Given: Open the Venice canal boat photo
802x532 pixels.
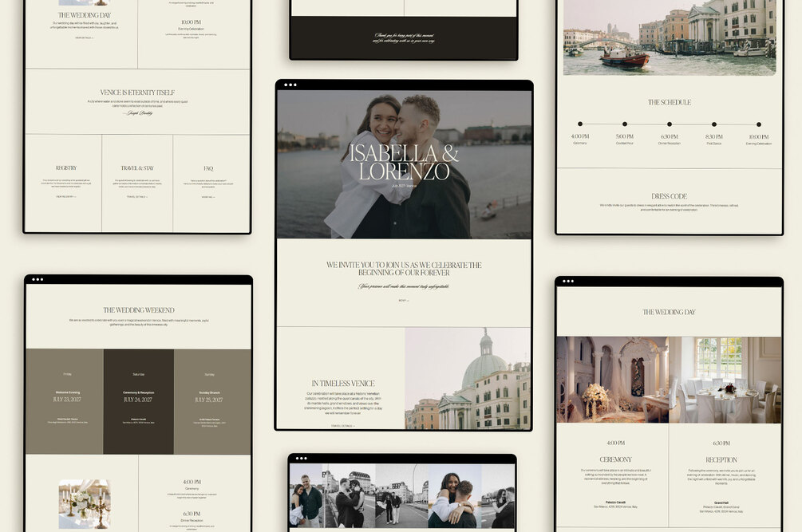Looking at the screenshot, I should click(670, 37).
